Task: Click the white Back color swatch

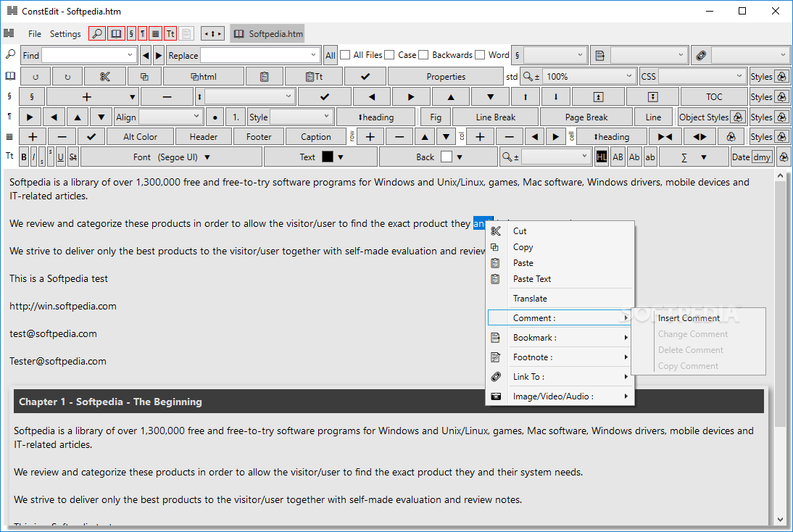Action: point(446,157)
